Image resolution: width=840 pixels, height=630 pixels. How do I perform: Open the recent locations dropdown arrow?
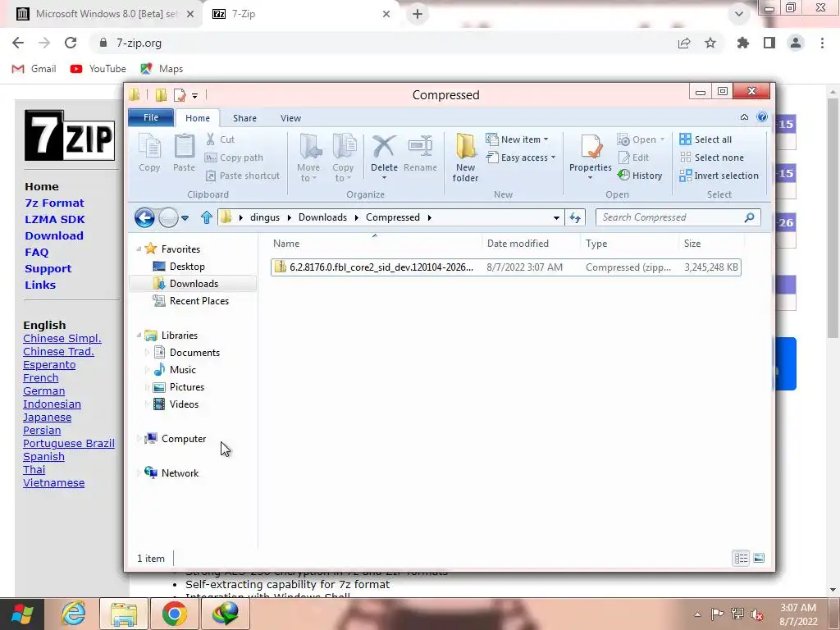[x=185, y=218]
